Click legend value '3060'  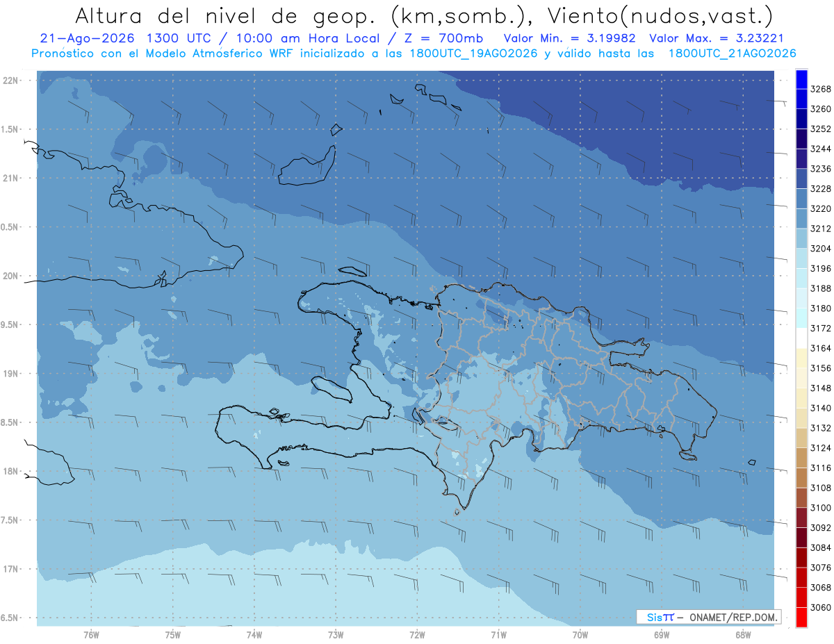click(x=820, y=607)
